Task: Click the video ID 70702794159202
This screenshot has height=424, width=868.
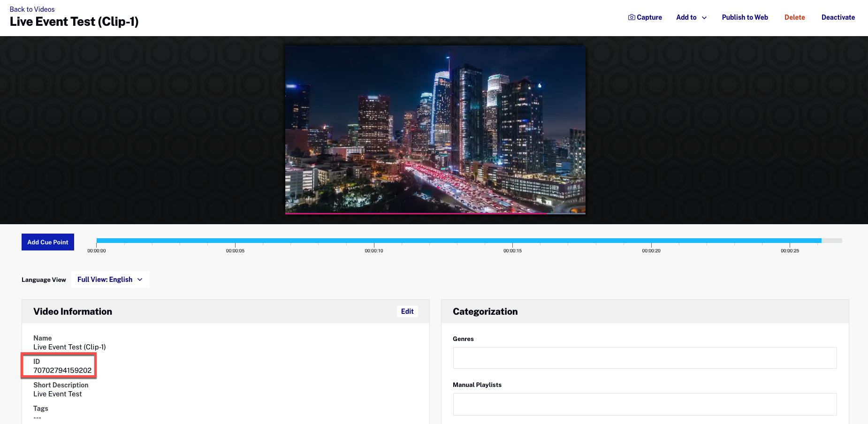Action: click(x=62, y=371)
